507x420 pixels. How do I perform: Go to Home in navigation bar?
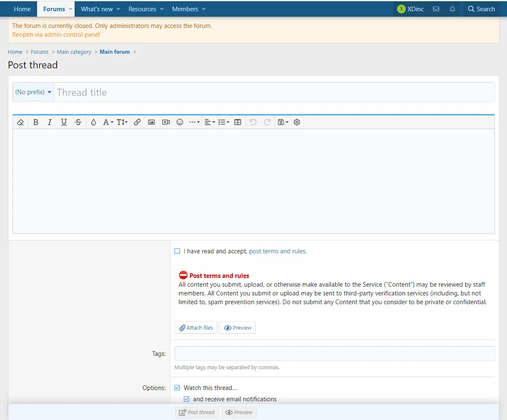22,9
